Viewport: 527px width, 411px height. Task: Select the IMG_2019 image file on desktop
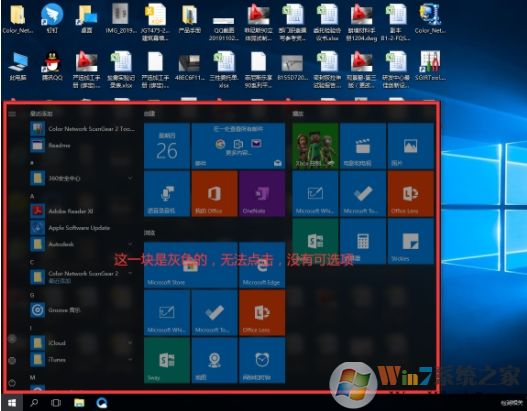[x=121, y=18]
